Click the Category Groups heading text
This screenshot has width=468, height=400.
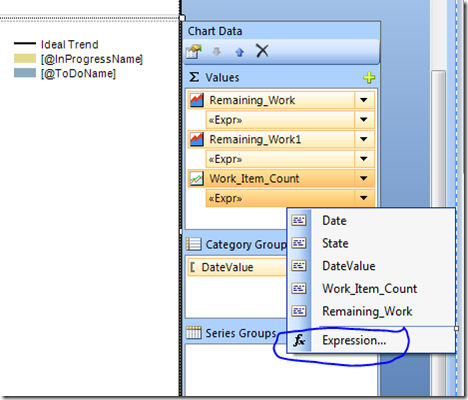click(x=246, y=244)
